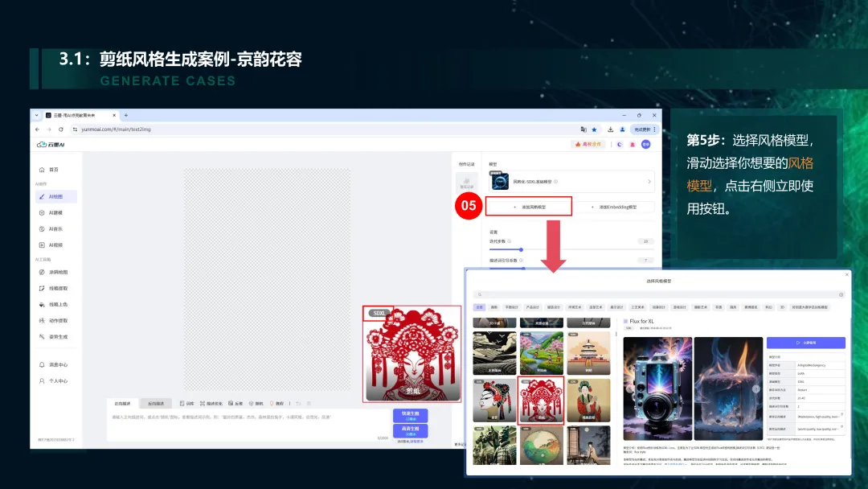Go back with the browser back arrow
The height and width of the screenshot is (489, 868).
[x=37, y=129]
